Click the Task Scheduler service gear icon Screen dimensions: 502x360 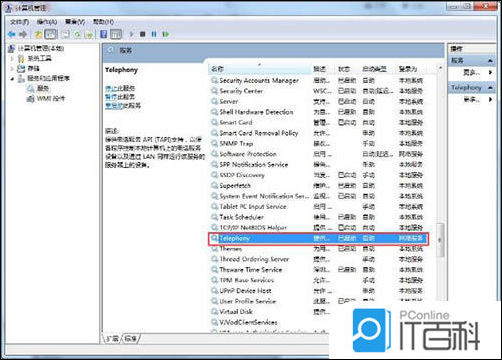pos(214,217)
